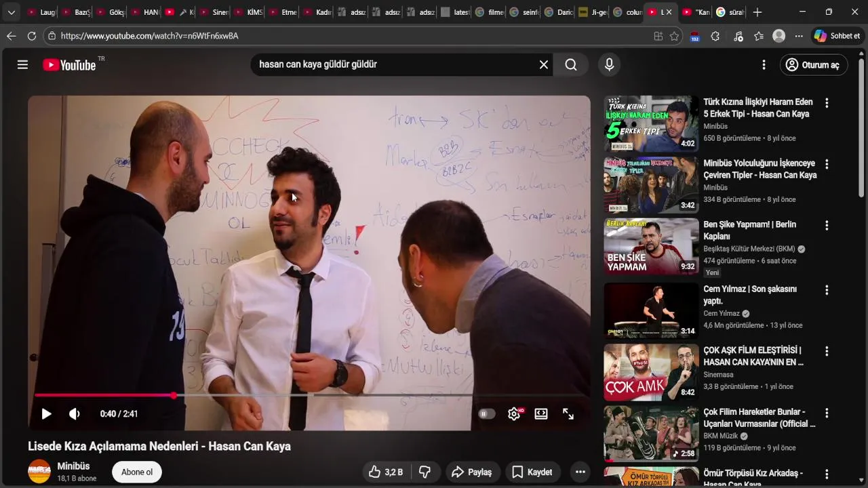Viewport: 868px width, 488px height.
Task: Expand the tab search dropdown arrow
Action: (11, 12)
